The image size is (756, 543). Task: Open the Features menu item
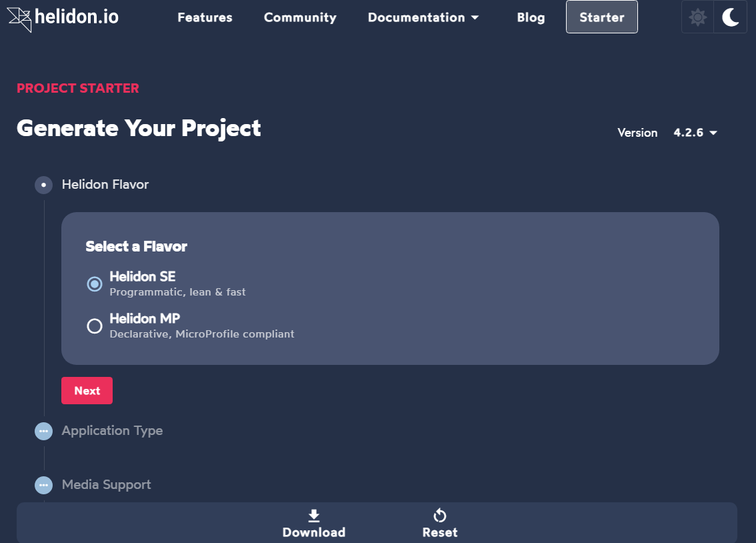pos(205,17)
